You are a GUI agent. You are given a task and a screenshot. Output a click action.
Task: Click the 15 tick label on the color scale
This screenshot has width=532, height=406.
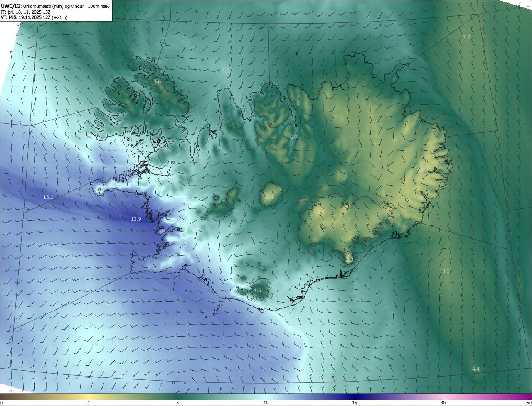[x=355, y=403]
